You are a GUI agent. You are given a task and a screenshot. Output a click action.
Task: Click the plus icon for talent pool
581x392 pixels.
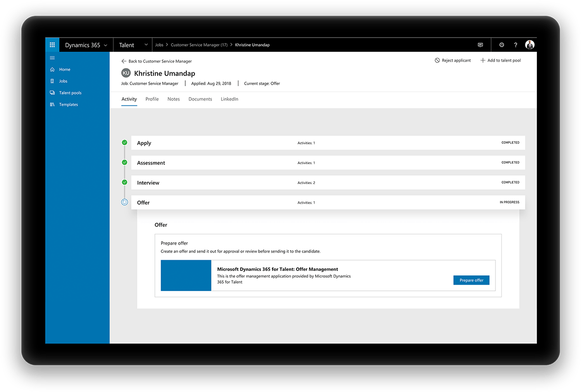click(x=483, y=61)
